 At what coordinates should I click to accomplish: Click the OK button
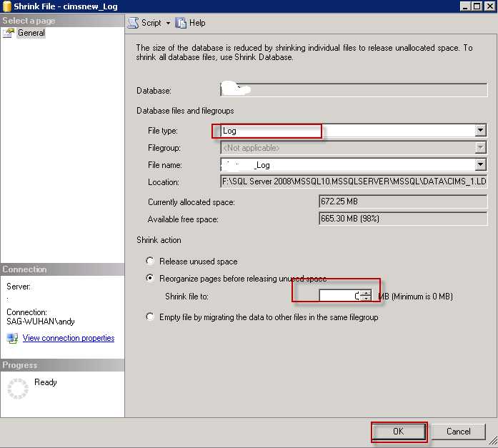coord(399,431)
